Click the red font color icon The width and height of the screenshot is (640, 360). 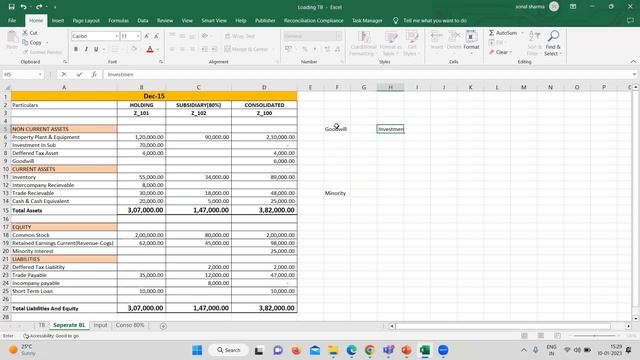click(150, 49)
